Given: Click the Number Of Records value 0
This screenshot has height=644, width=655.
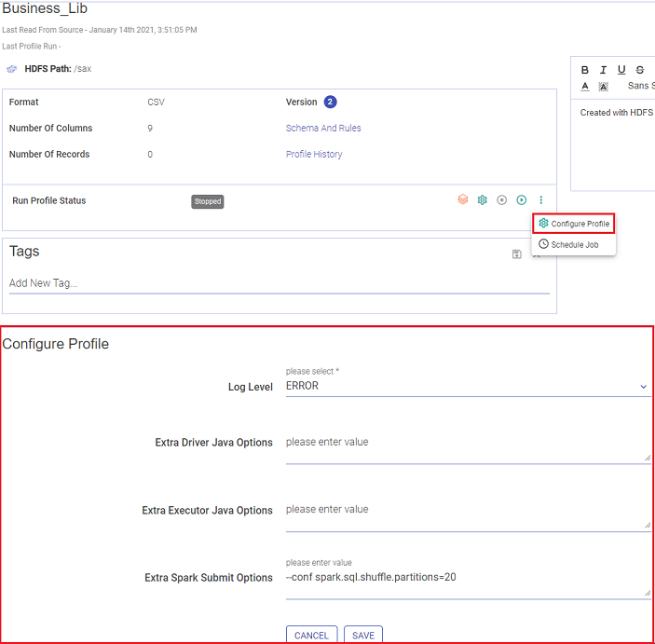Looking at the screenshot, I should tap(150, 155).
